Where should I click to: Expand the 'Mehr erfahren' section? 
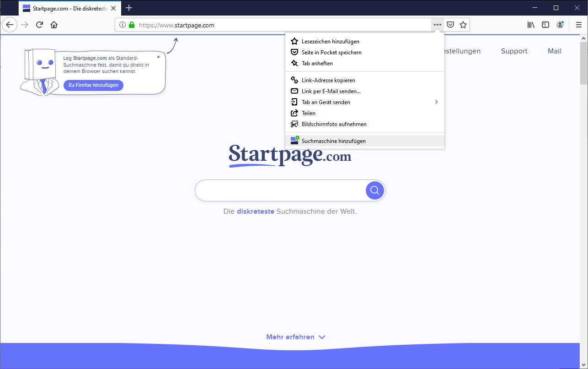[x=296, y=337]
